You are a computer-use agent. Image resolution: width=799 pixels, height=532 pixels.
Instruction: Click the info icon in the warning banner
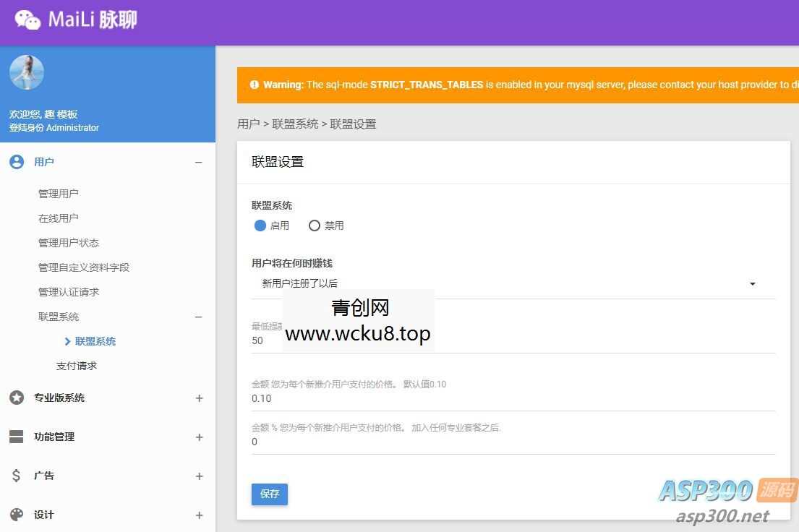pos(255,85)
